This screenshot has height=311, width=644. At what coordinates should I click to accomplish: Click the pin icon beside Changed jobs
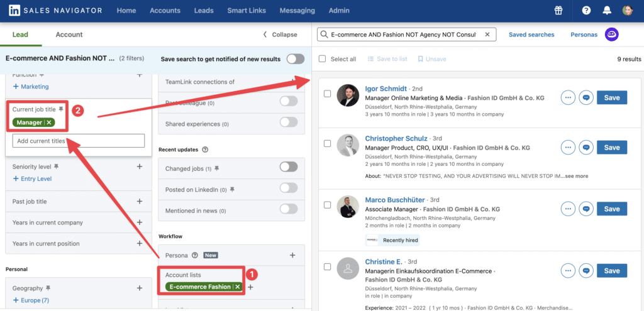click(x=216, y=168)
